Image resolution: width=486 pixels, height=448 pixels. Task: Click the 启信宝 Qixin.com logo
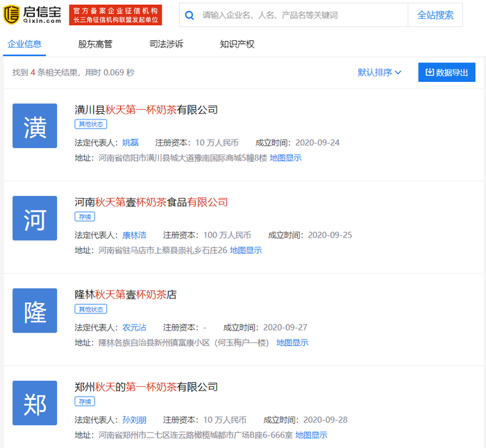click(32, 15)
